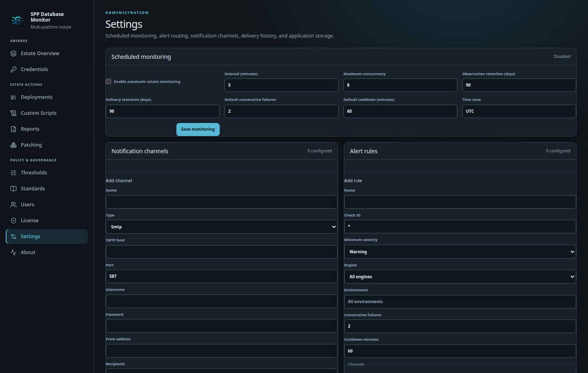Click the Username input field
This screenshot has height=373, width=588.
click(x=222, y=301)
